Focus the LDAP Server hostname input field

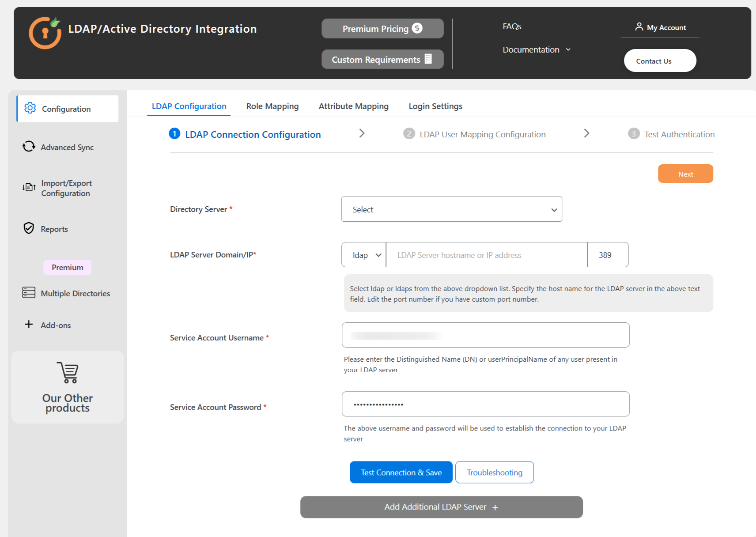coord(486,255)
